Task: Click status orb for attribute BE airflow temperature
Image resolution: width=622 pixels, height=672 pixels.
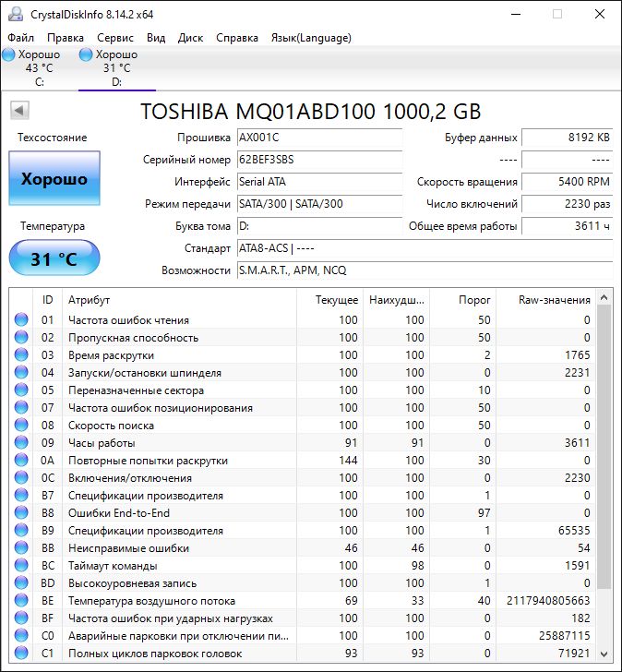Action: pos(21,601)
